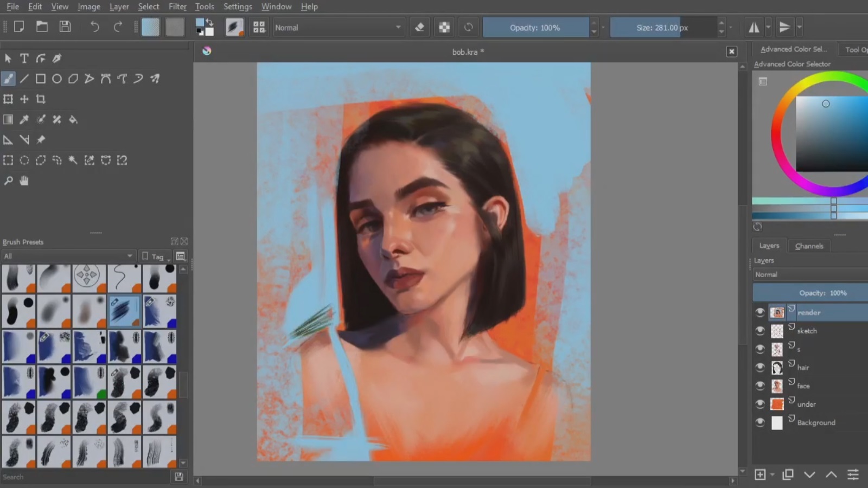Viewport: 868px width, 488px height.
Task: Open vertical mirror options arrow
Action: (x=799, y=27)
